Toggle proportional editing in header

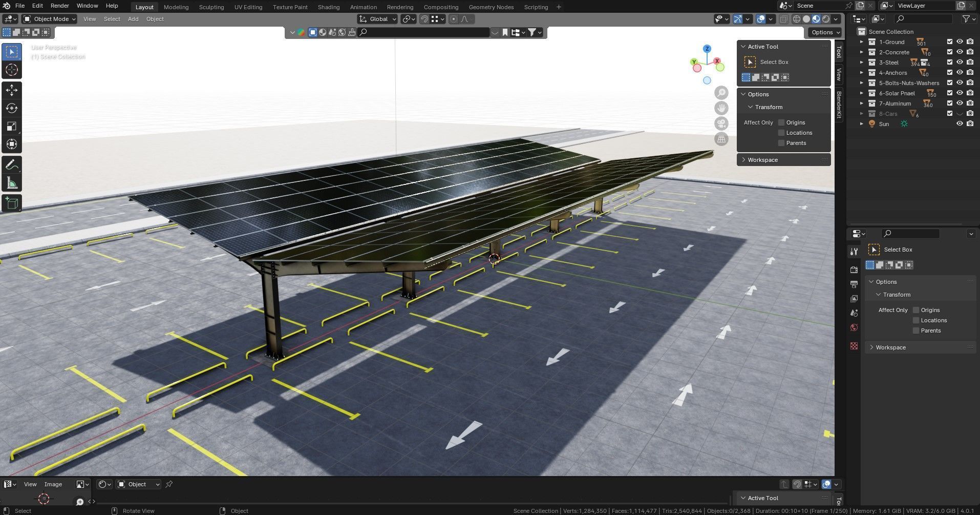point(453,19)
